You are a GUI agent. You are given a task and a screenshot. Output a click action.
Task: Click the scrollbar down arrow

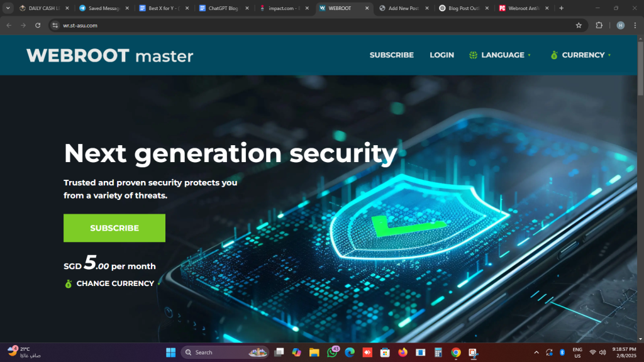pos(640,339)
